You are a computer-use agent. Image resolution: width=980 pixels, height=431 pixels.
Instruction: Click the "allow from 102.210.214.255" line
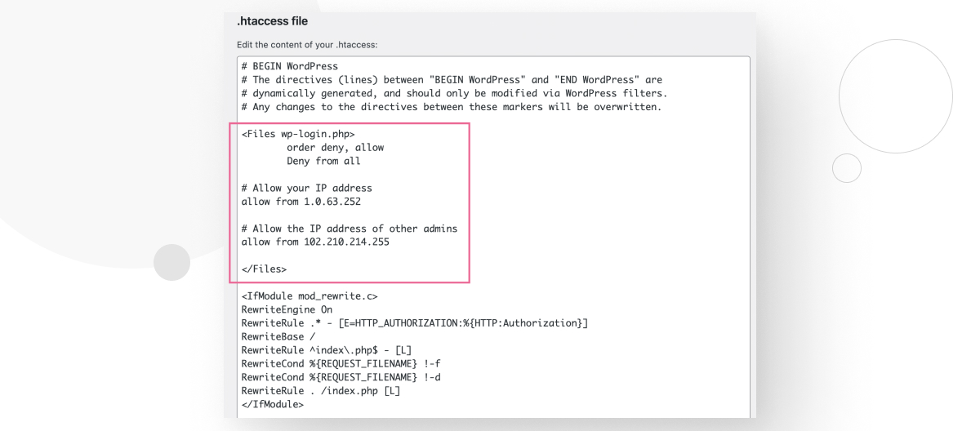[315, 242]
